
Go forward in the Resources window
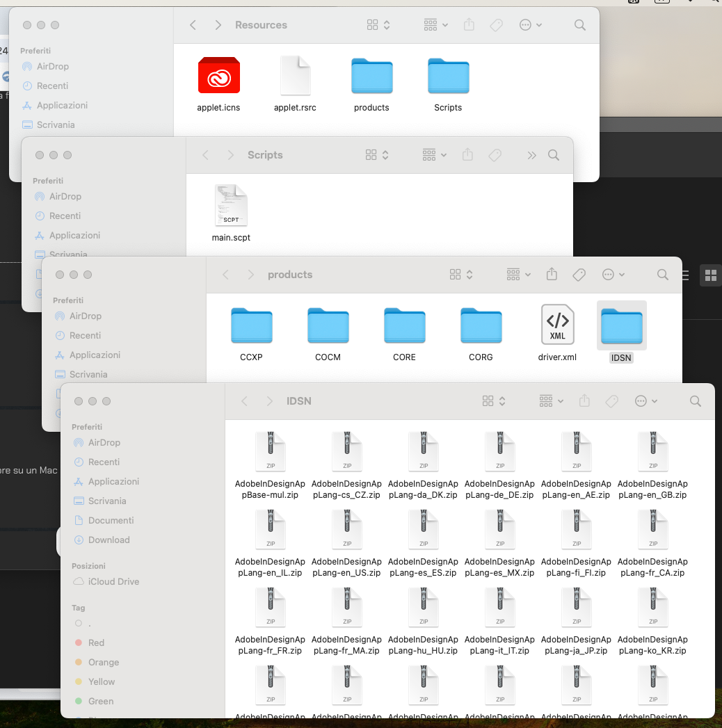tap(218, 25)
